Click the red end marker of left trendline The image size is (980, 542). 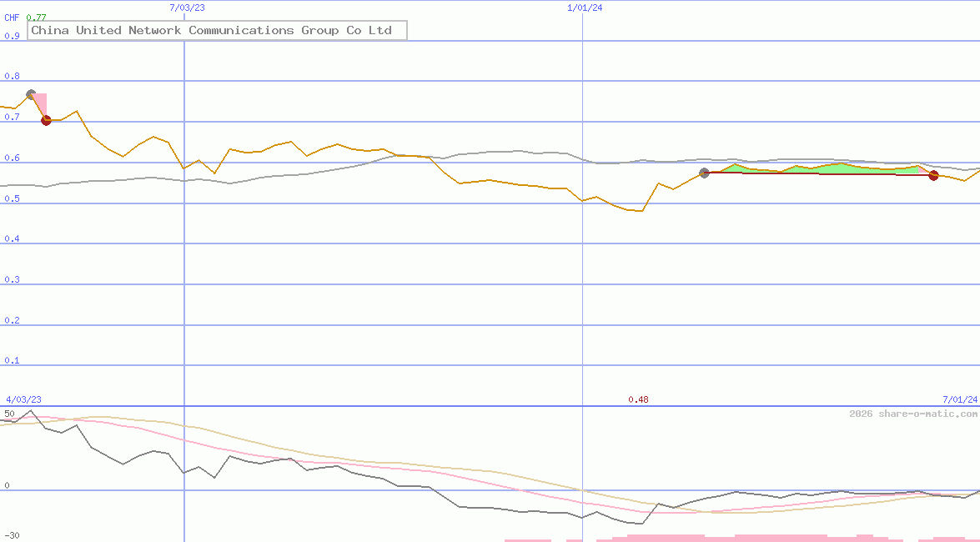[x=47, y=120]
